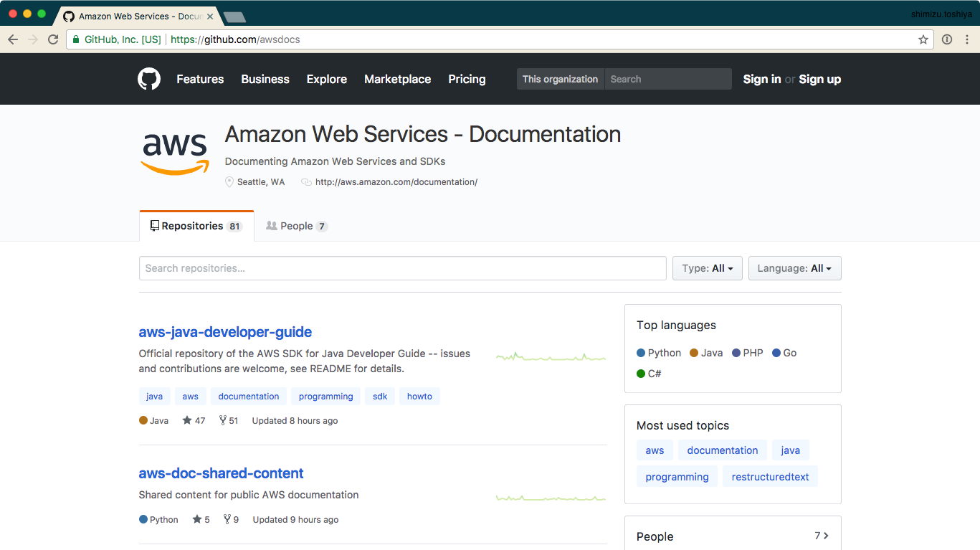Viewport: 980px width, 550px height.
Task: Click the aws-doc-shared-content activity sparkline
Action: [551, 496]
